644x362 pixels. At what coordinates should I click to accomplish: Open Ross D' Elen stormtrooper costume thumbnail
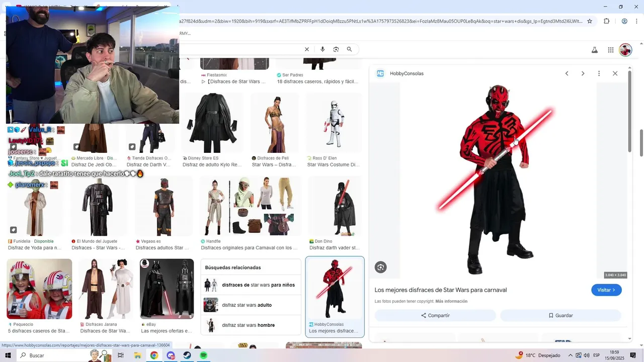click(x=334, y=123)
